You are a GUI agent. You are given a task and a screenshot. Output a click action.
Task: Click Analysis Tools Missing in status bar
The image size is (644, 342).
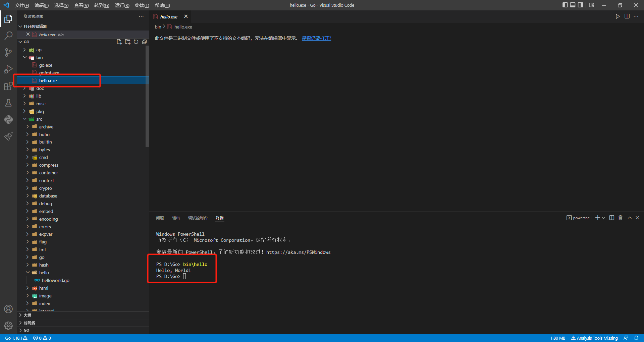(594, 338)
